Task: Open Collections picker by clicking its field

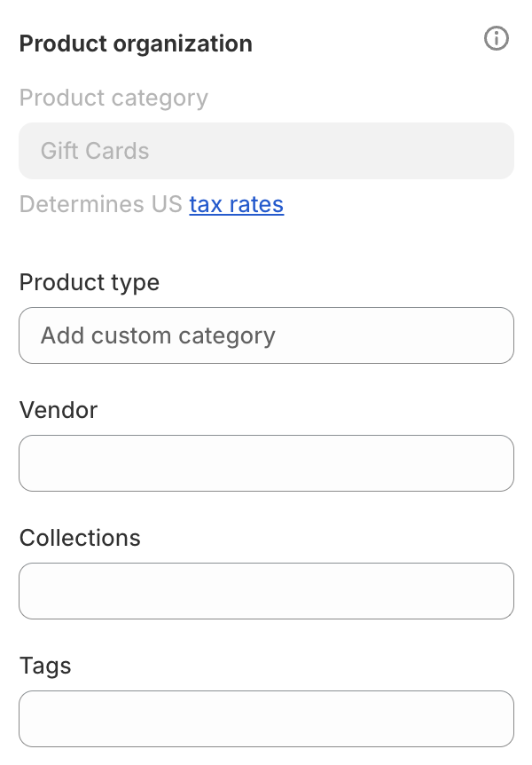Action: 266,591
